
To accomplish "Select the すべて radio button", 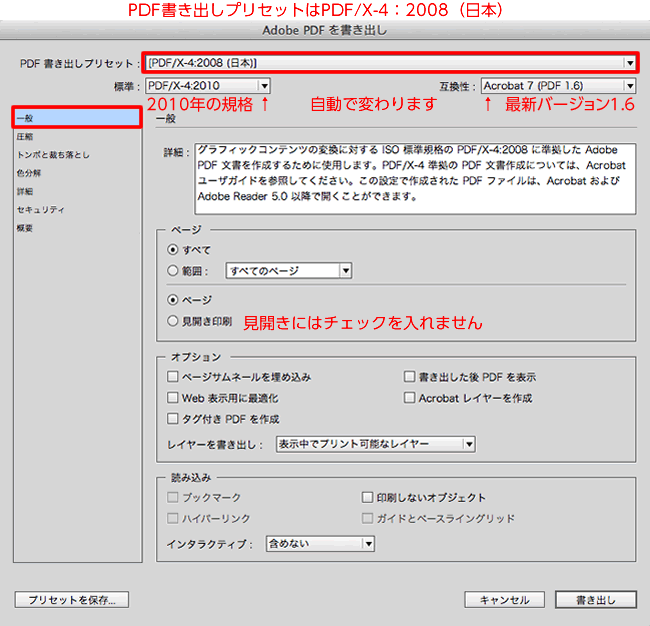I will coord(172,250).
